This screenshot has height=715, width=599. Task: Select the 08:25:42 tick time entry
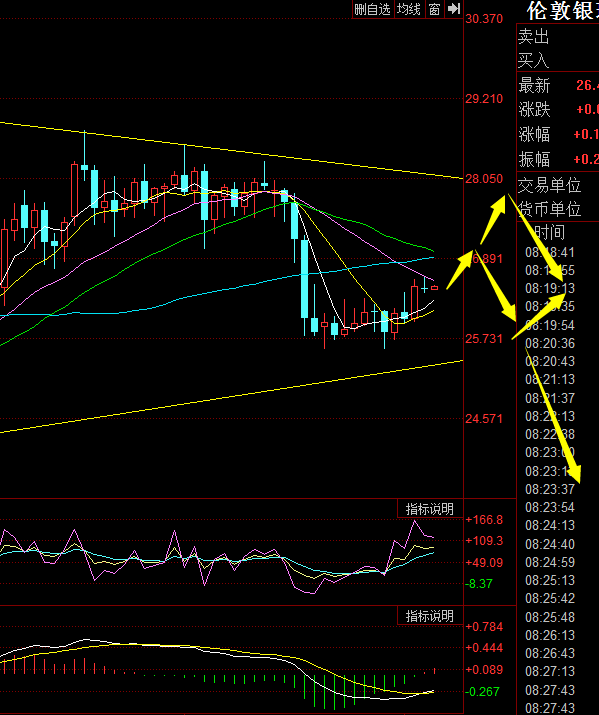(x=550, y=598)
